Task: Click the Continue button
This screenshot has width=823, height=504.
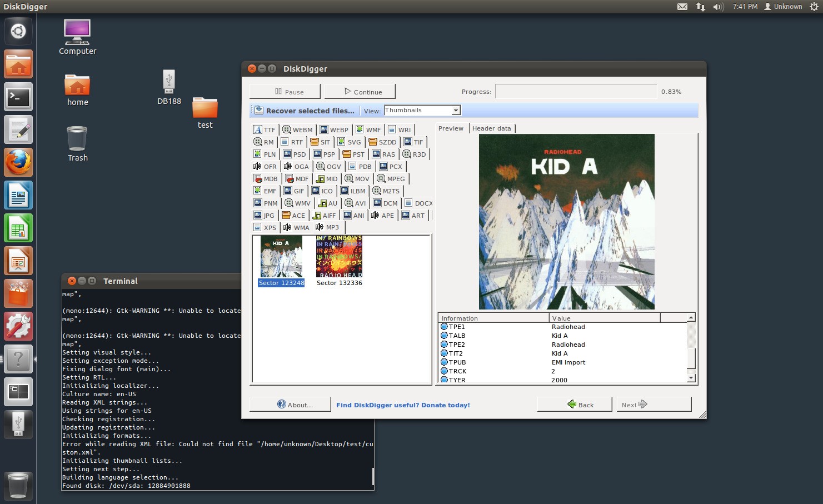Action: point(360,92)
